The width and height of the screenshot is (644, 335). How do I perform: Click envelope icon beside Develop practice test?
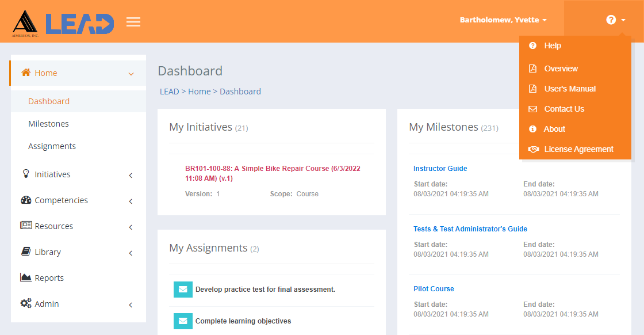pyautogui.click(x=183, y=290)
